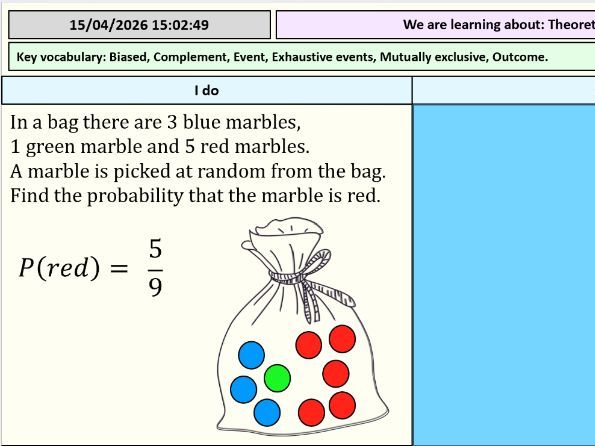The image size is (595, 446).
Task: Click 'Find the probability that the marble is red.'
Action: pos(195,196)
